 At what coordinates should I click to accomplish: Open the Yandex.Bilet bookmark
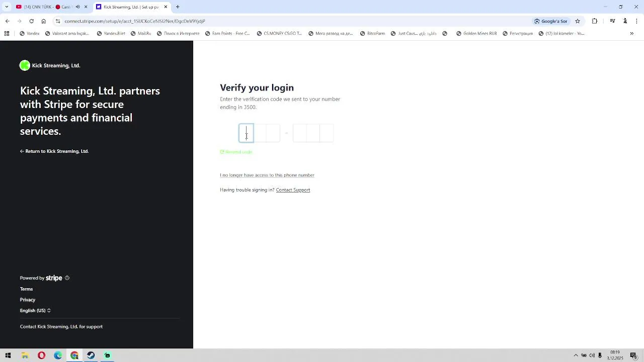coord(111,34)
